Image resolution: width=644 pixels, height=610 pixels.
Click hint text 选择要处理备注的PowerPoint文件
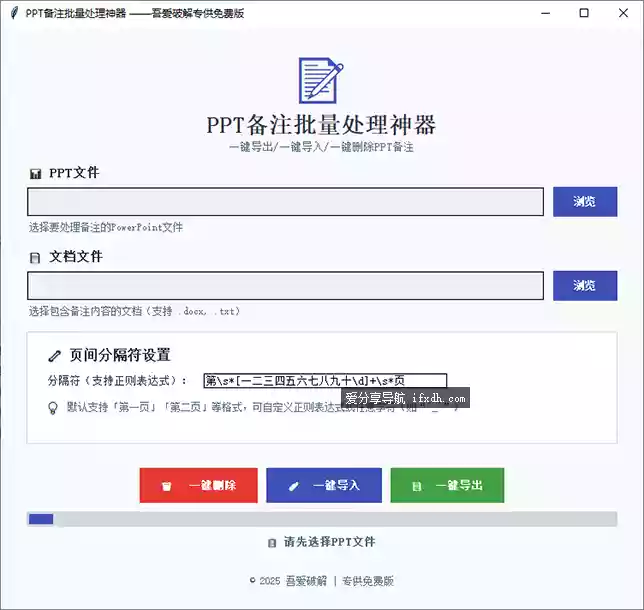106,227
